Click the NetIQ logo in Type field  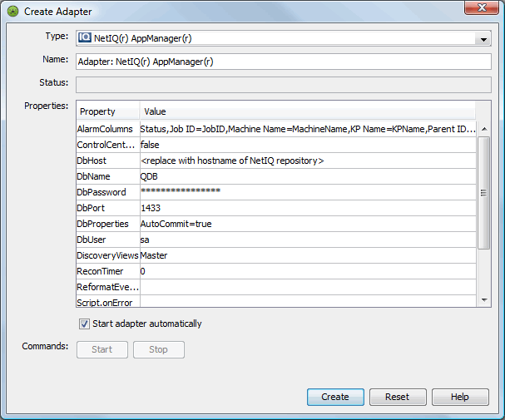tap(85, 37)
